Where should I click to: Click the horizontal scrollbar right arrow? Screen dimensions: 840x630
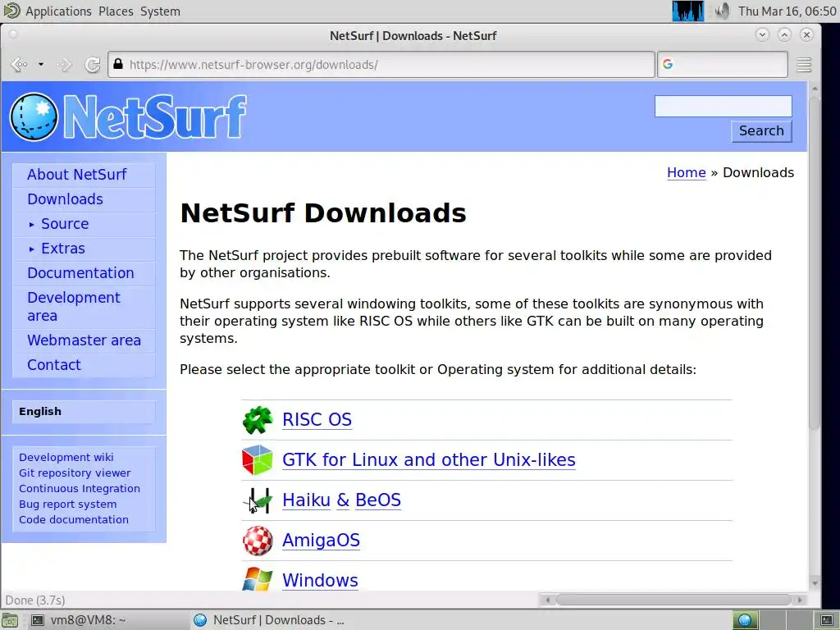(x=800, y=600)
